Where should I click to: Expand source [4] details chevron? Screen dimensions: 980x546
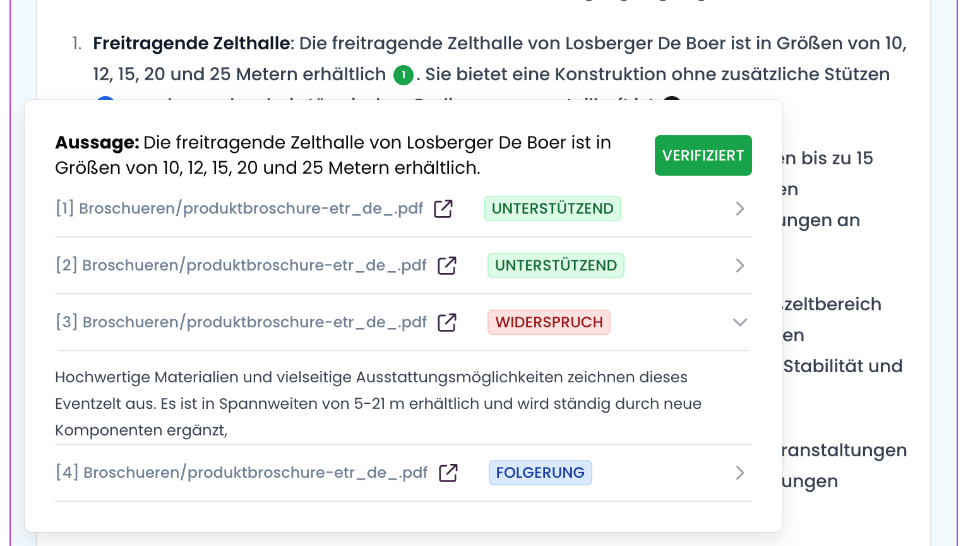tap(740, 473)
